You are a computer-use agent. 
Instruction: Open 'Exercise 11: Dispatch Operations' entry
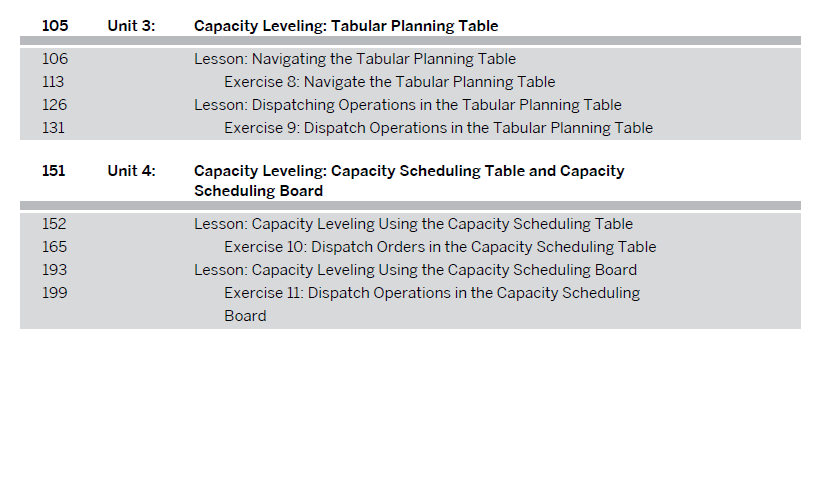[x=432, y=293]
